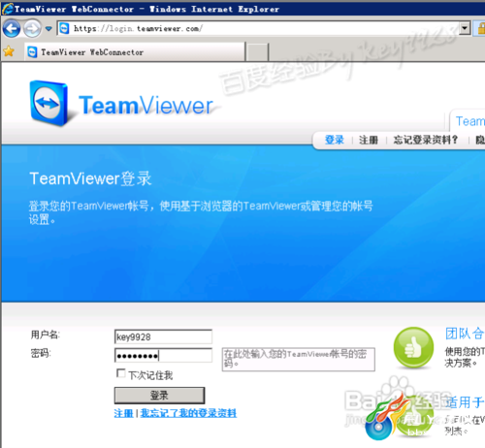
Task: Click the 用户名 label text
Action: [x=46, y=335]
